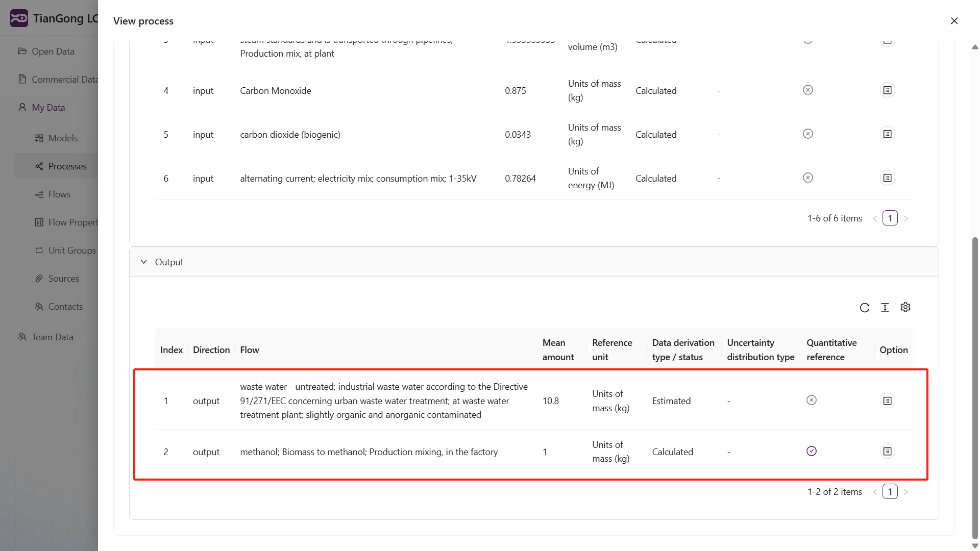View details of methanol output row
This screenshot has width=980, height=551.
coord(887,452)
